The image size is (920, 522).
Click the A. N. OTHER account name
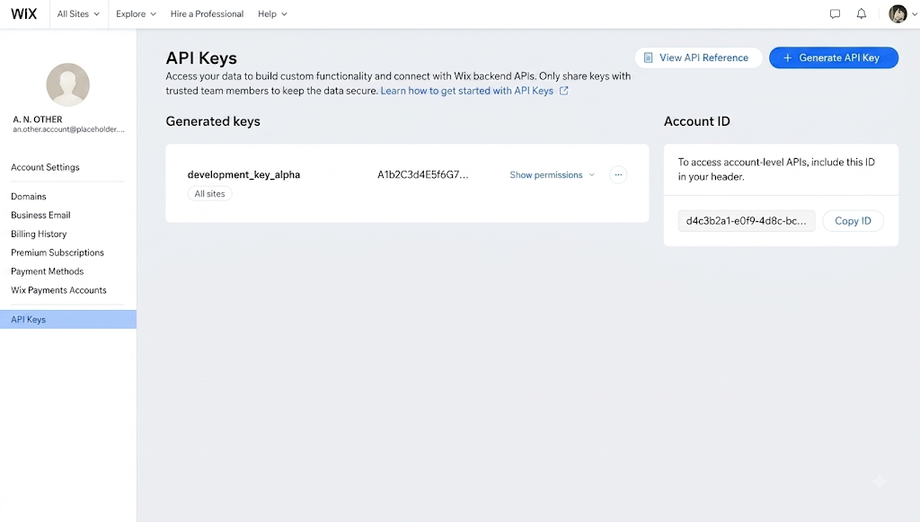click(x=38, y=119)
